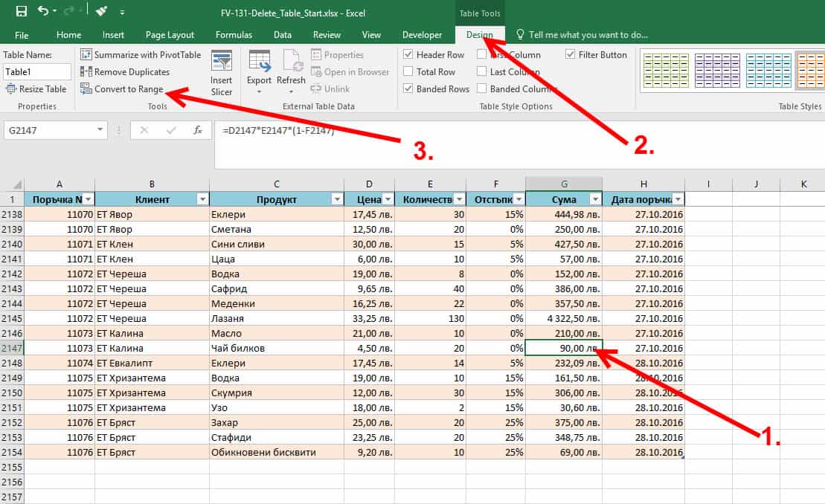825x504 pixels.
Task: Open filter dropdown for Поръчка N column
Action: point(89,199)
